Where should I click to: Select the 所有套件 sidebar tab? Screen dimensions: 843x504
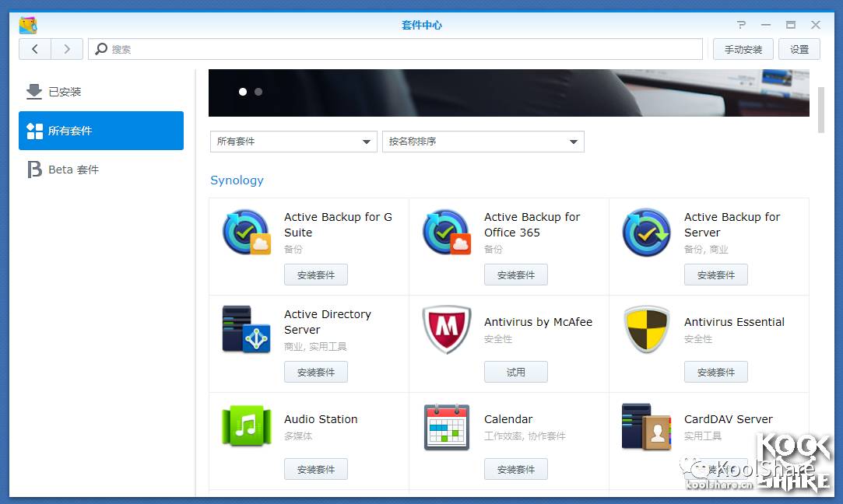101,131
